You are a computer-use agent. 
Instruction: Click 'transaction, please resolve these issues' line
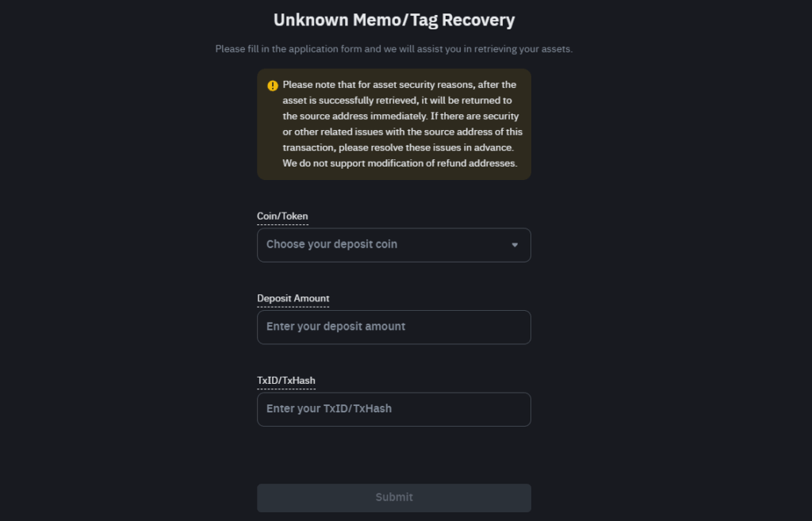pos(398,147)
